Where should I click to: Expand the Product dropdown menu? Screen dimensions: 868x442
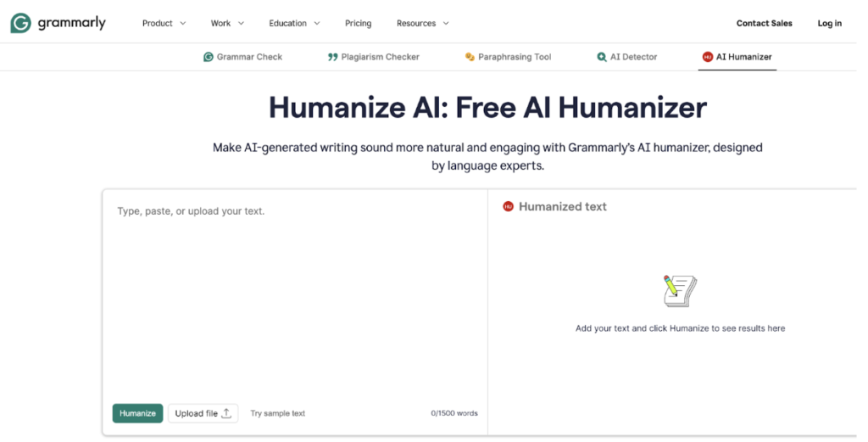click(x=163, y=23)
